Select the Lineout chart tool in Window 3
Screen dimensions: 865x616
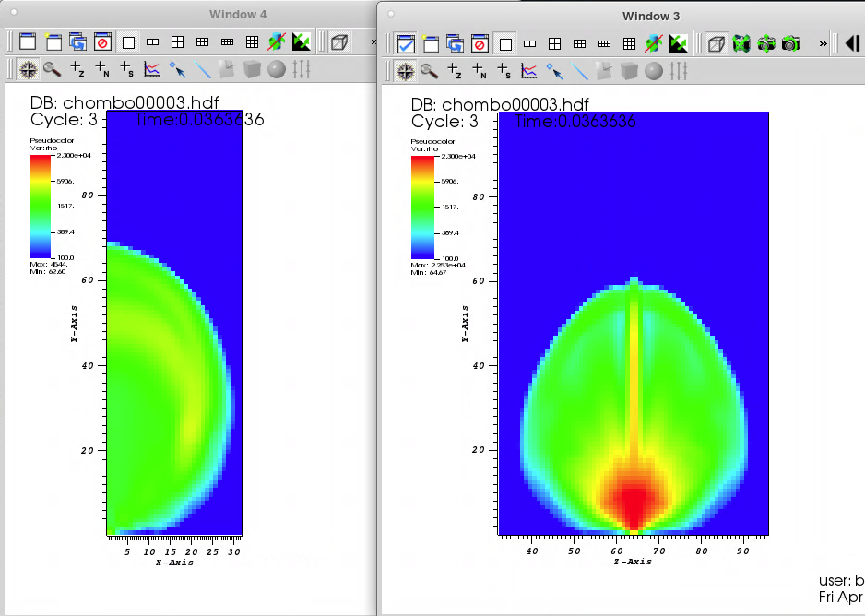pyautogui.click(x=528, y=71)
